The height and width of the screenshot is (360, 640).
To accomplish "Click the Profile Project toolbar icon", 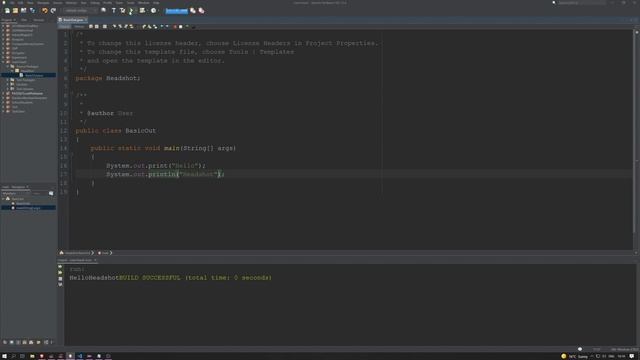I will [153, 11].
